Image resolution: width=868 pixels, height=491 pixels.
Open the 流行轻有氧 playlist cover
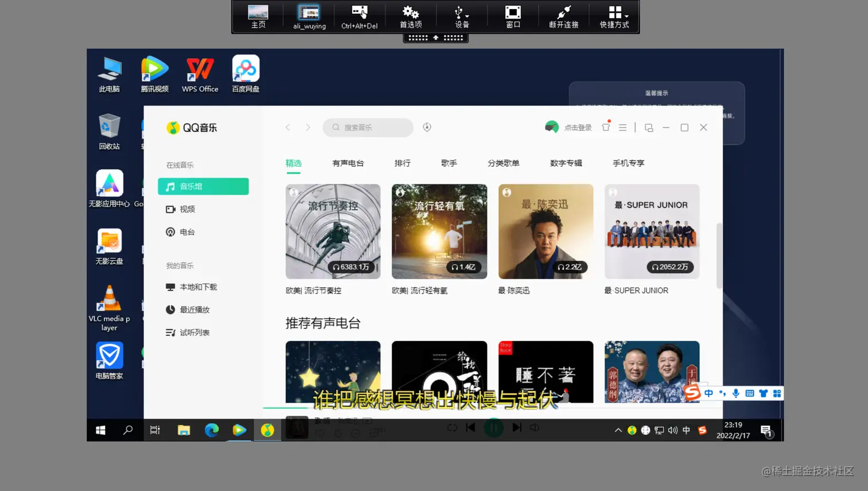pyautogui.click(x=439, y=231)
